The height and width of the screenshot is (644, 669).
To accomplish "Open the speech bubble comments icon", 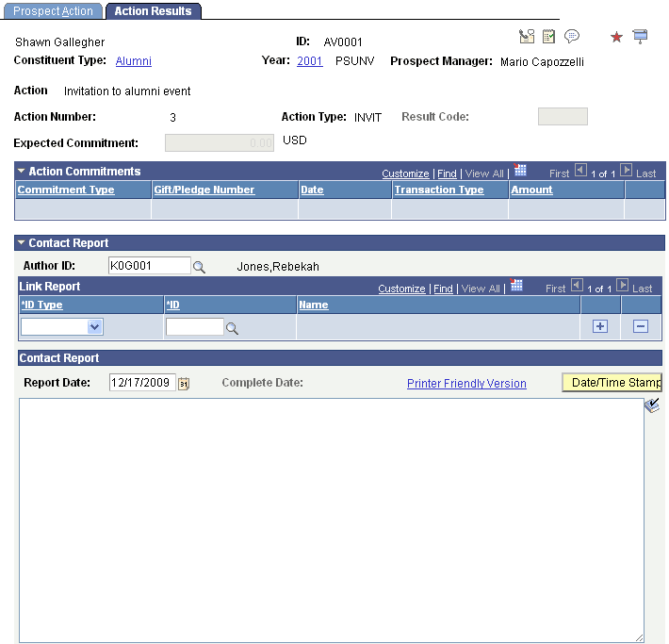I will 572,36.
